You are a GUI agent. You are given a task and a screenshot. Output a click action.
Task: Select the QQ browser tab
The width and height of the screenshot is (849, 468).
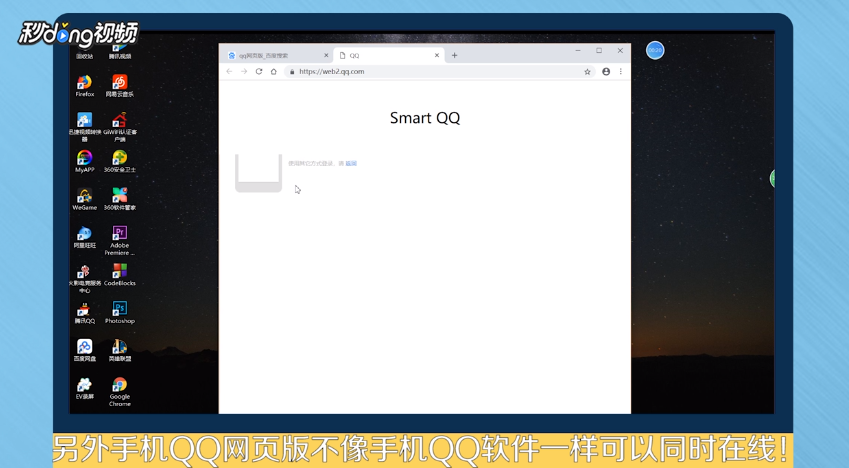pyautogui.click(x=388, y=55)
